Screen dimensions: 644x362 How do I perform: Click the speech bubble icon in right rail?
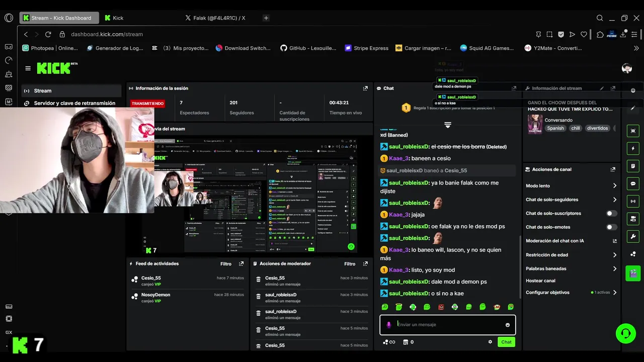[633, 184]
